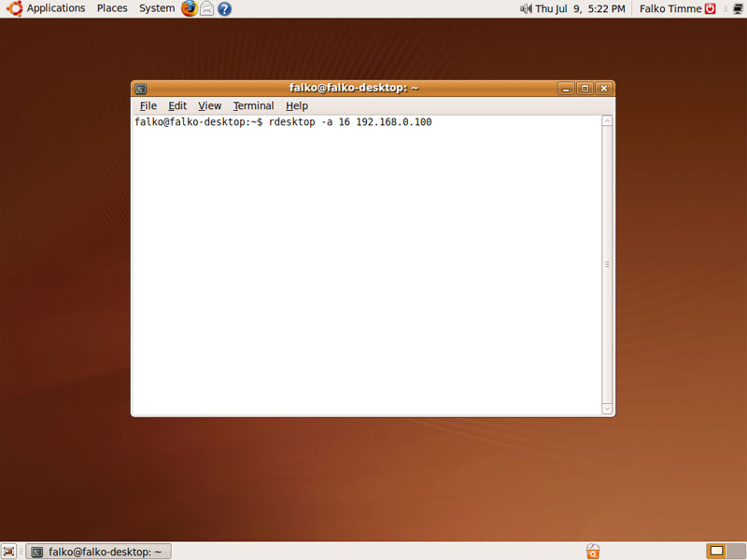Switch to the second workspace
This screenshot has height=560, width=747.
coord(736,552)
